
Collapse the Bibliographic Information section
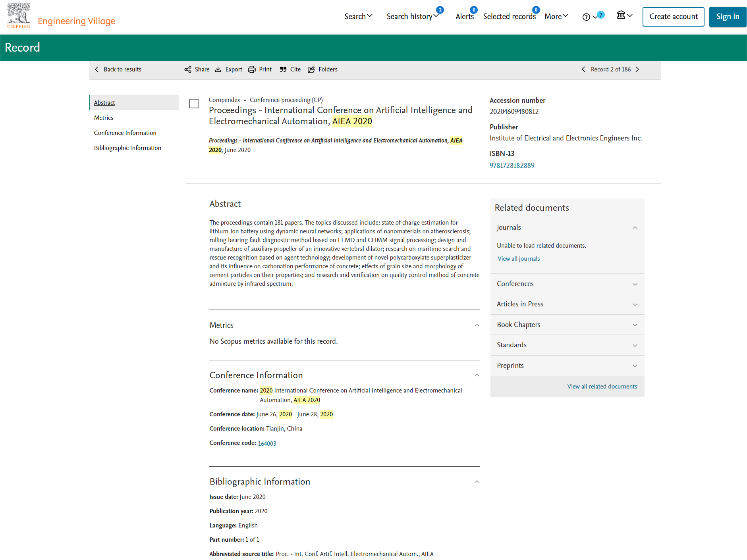[477, 482]
